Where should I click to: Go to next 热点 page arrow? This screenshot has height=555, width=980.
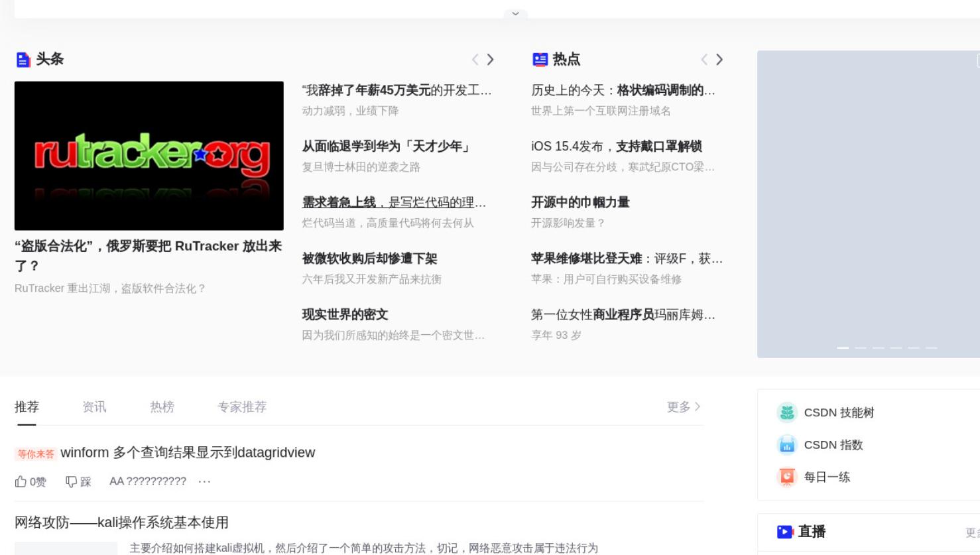[x=719, y=60]
